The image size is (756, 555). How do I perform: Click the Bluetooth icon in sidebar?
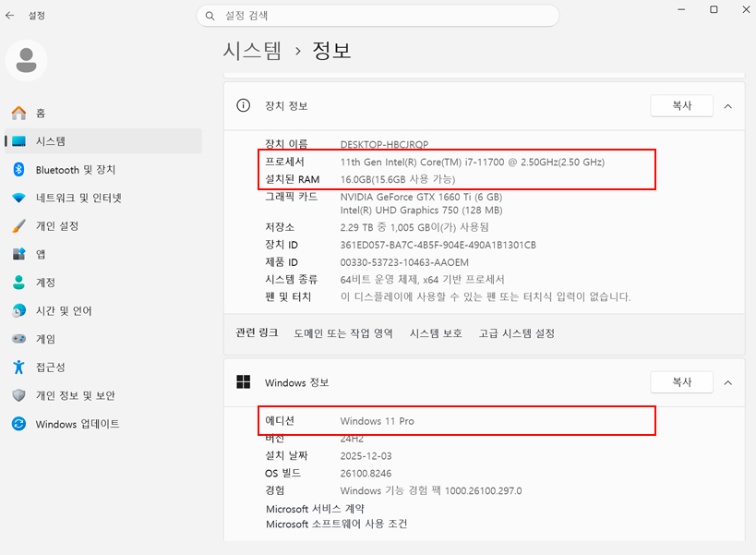(x=18, y=169)
